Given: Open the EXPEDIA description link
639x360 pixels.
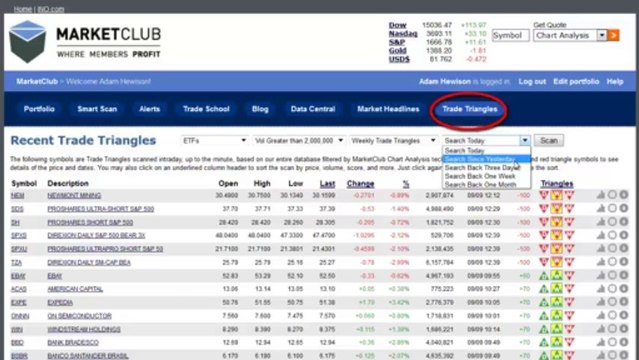Looking at the screenshot, I should (x=60, y=303).
